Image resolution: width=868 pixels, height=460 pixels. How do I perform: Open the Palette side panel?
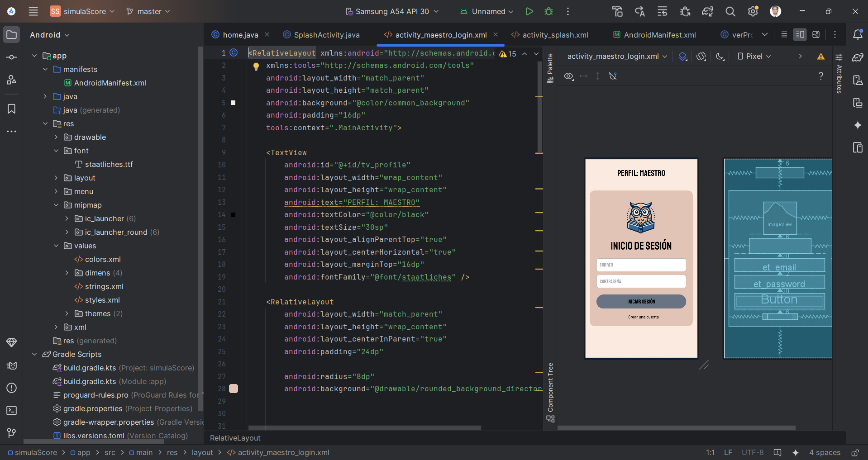[x=550, y=68]
